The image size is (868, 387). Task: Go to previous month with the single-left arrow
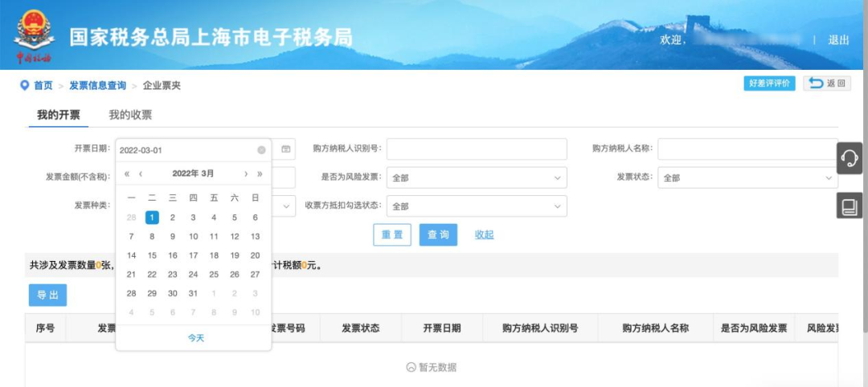(x=141, y=173)
